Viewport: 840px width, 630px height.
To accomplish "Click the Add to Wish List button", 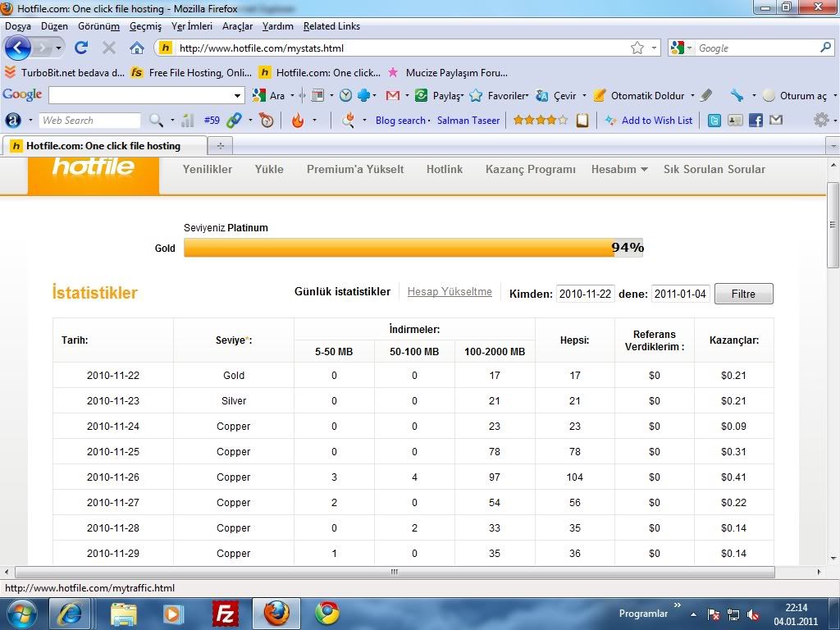I will (649, 121).
